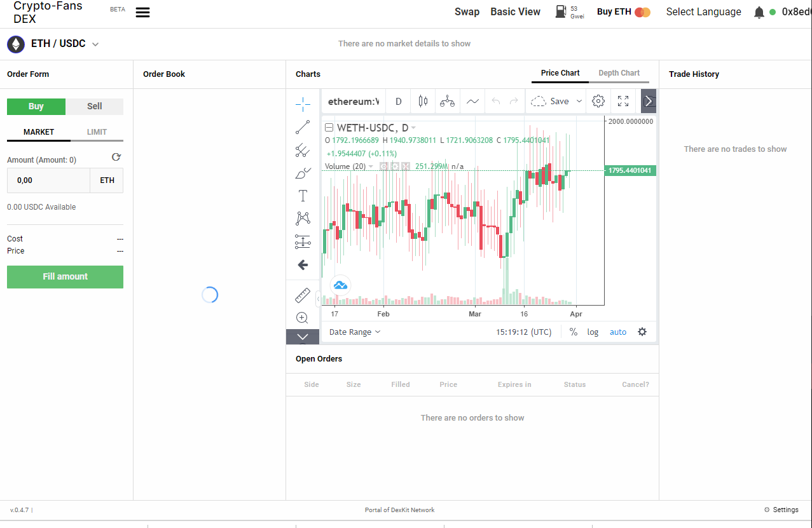Click the back arrow in chart toolbar
The width and height of the screenshot is (812, 528).
click(x=303, y=264)
